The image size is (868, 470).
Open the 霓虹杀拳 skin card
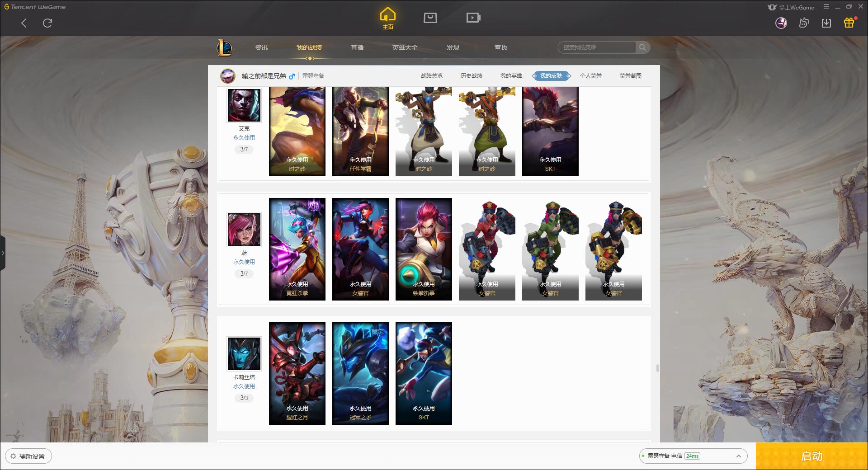[297, 249]
